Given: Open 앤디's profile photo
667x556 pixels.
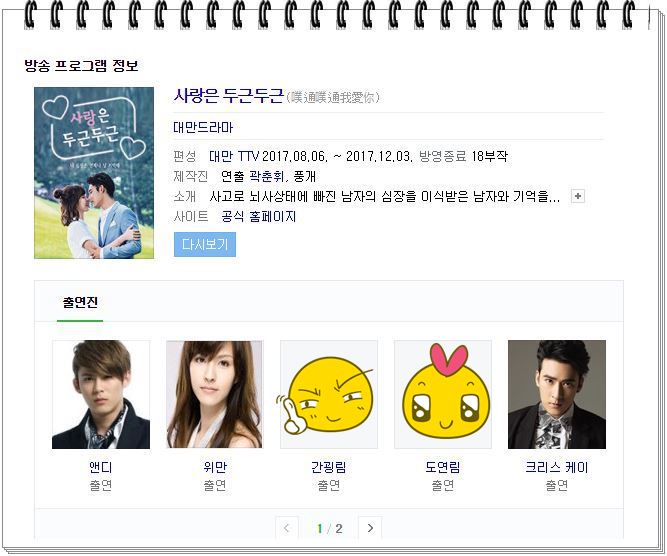Looking at the screenshot, I should (101, 394).
